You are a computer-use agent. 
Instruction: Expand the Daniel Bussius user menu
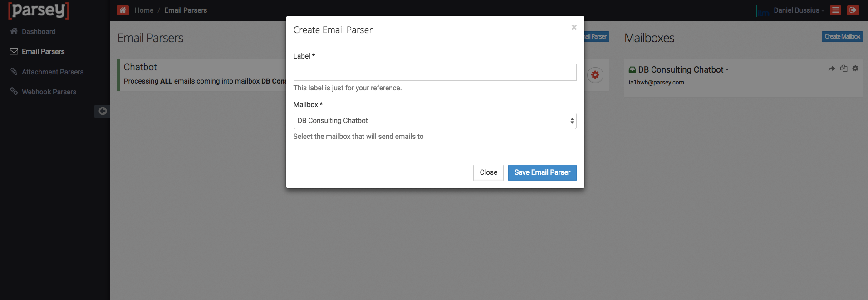coord(799,10)
